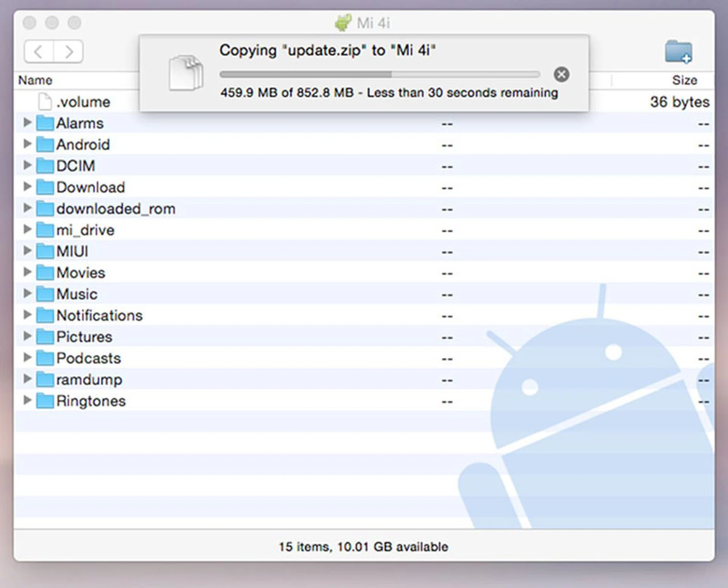The width and height of the screenshot is (728, 588).
Task: Click the MIUI folder icon
Action: [45, 251]
